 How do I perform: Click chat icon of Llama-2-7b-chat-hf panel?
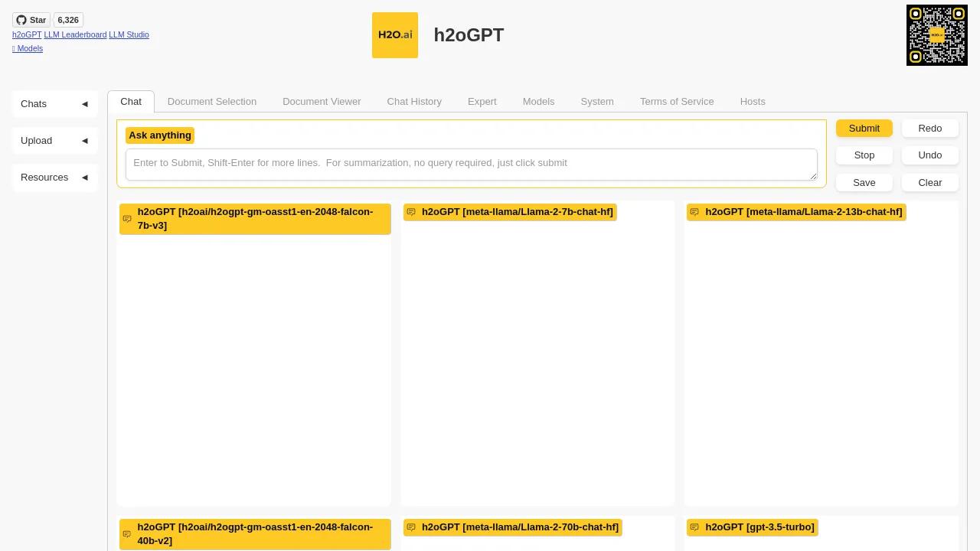click(x=411, y=212)
